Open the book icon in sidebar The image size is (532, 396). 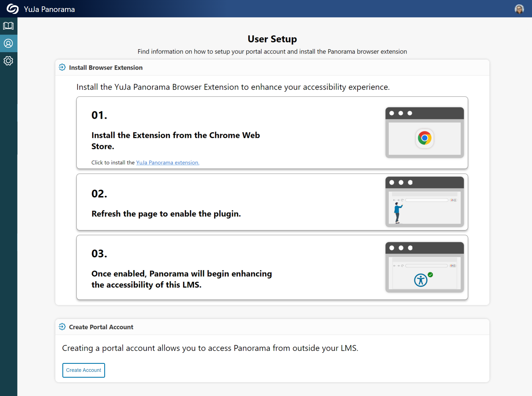pyautogui.click(x=8, y=26)
